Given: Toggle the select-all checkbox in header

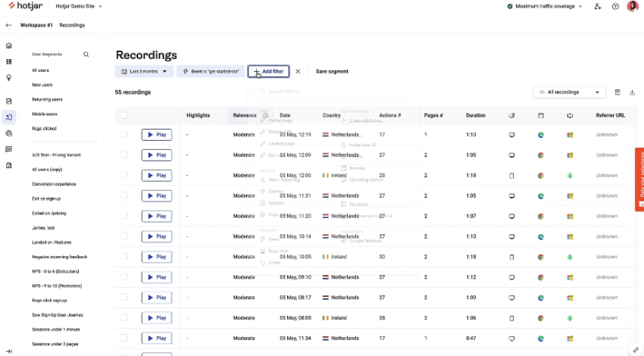Looking at the screenshot, I should coord(124,115).
